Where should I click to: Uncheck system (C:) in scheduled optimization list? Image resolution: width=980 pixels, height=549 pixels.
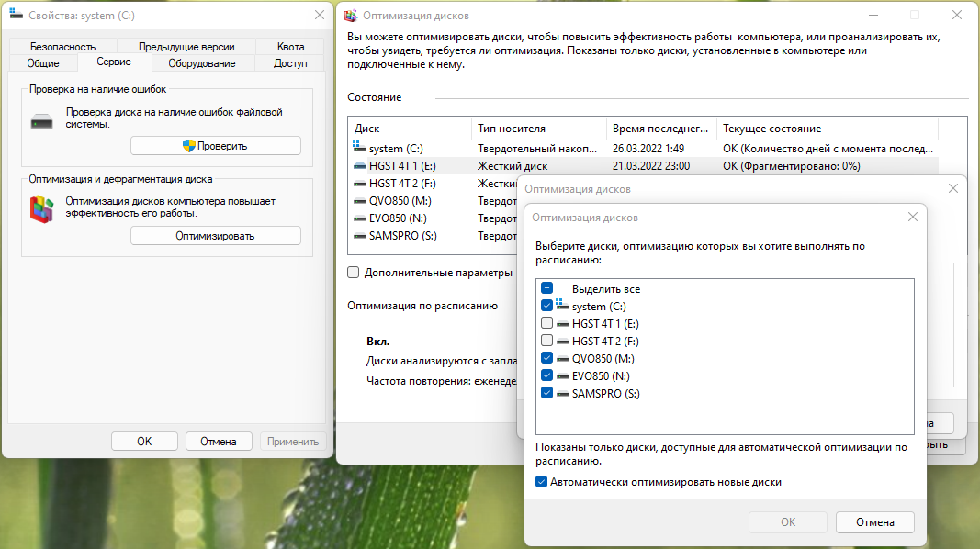pos(546,306)
